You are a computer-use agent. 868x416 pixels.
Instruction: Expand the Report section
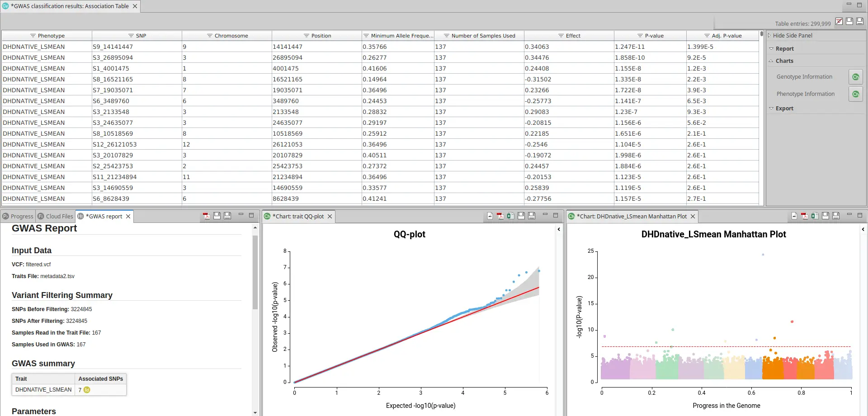771,48
